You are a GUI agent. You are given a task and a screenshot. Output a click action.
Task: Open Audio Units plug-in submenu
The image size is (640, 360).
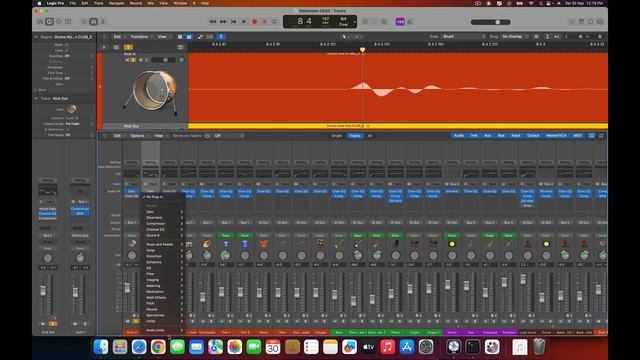coord(163,330)
